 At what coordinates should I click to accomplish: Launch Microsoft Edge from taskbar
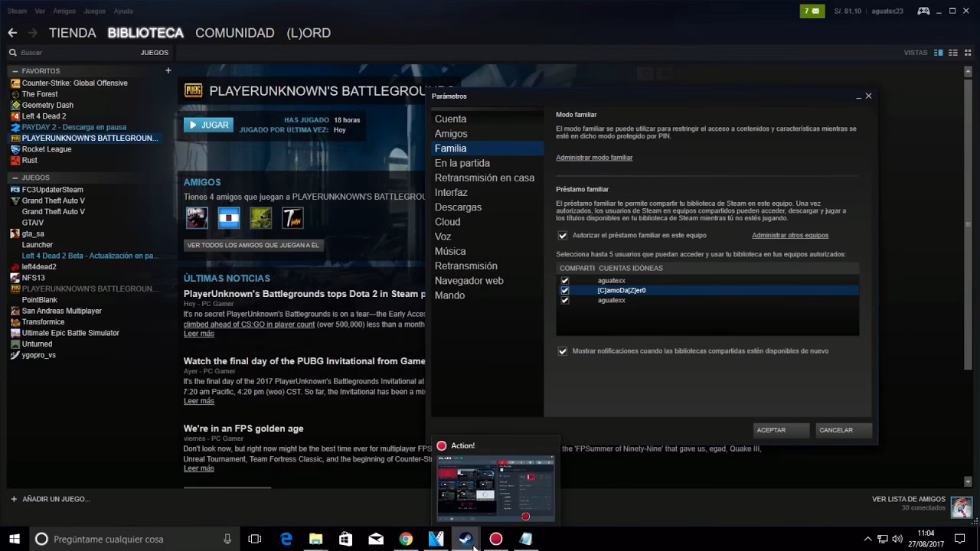(286, 539)
